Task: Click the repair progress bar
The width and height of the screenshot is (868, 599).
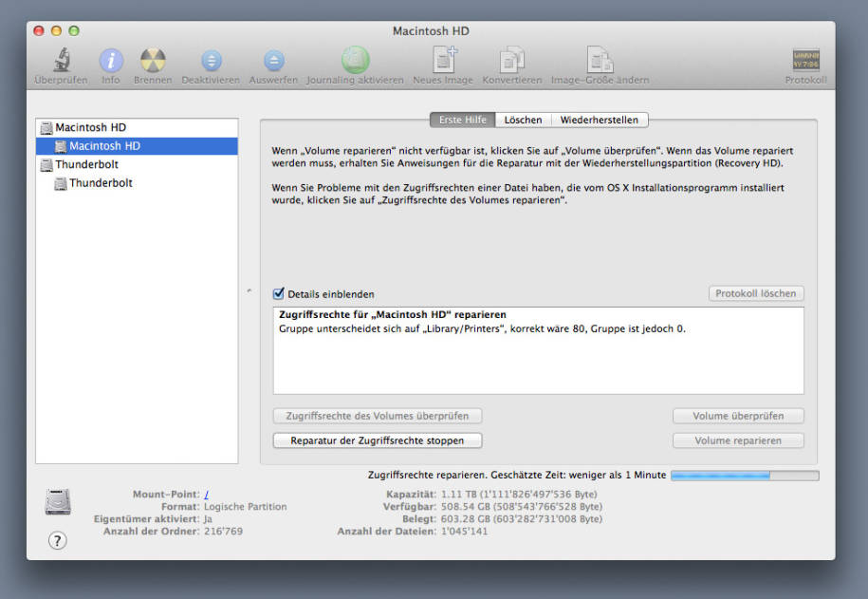Action: (745, 476)
